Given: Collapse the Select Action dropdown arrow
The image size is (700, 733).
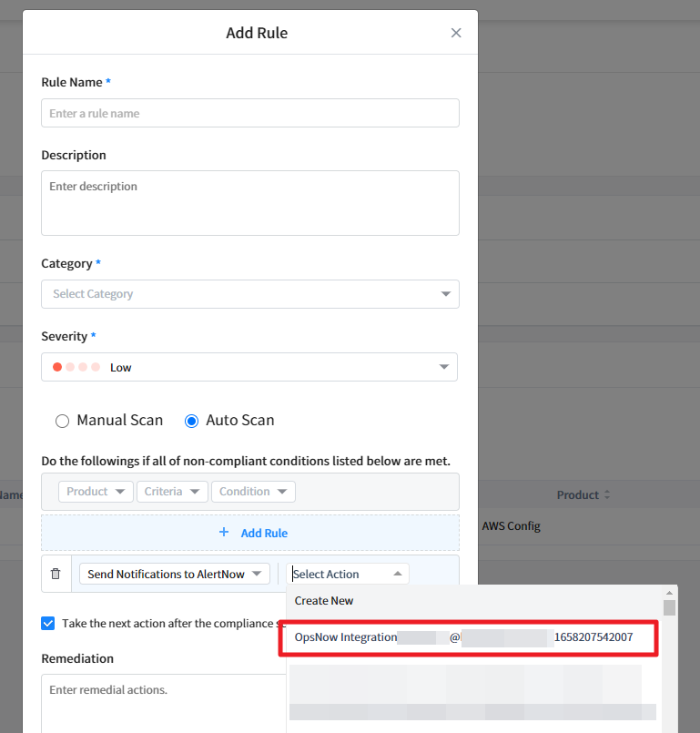Looking at the screenshot, I should click(397, 574).
